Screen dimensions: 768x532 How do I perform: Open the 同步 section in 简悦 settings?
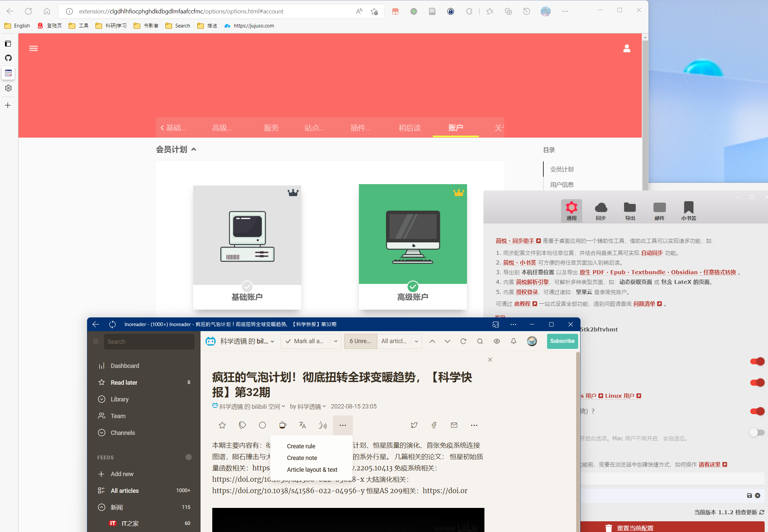(601, 210)
